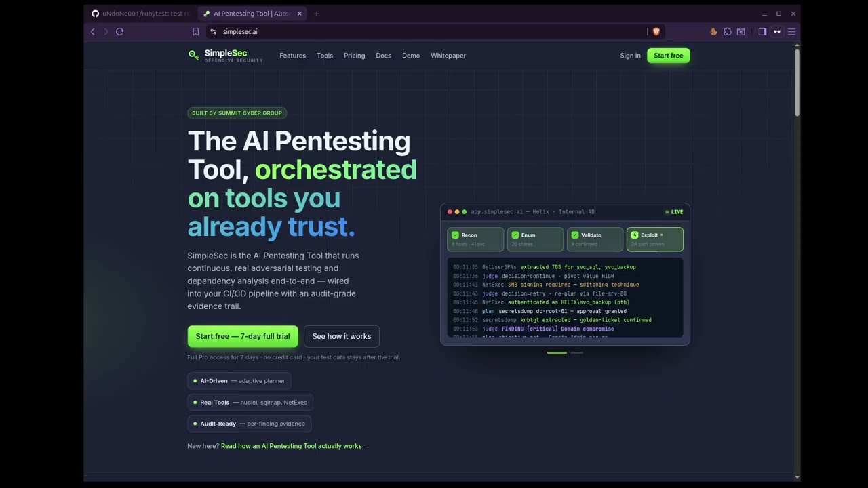
Task: Click the glasses icon in browser toolbar
Action: (777, 31)
